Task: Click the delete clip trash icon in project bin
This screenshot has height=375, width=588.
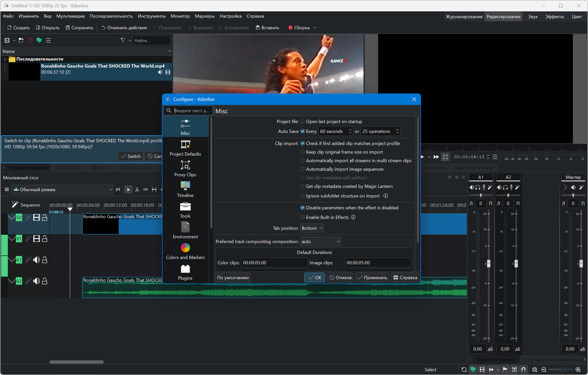Action: pyautogui.click(x=30, y=40)
